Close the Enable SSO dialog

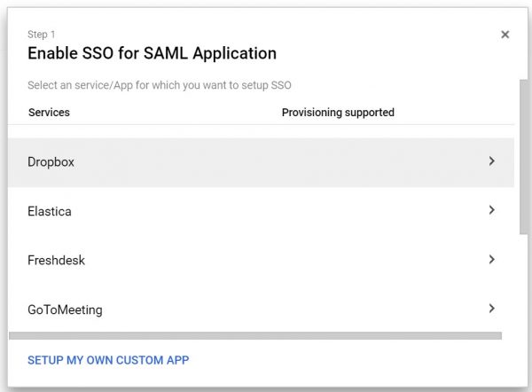(505, 35)
